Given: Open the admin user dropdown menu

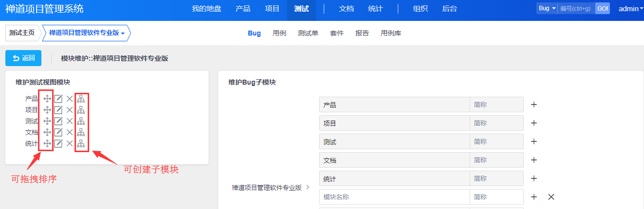Looking at the screenshot, I should click(630, 8).
